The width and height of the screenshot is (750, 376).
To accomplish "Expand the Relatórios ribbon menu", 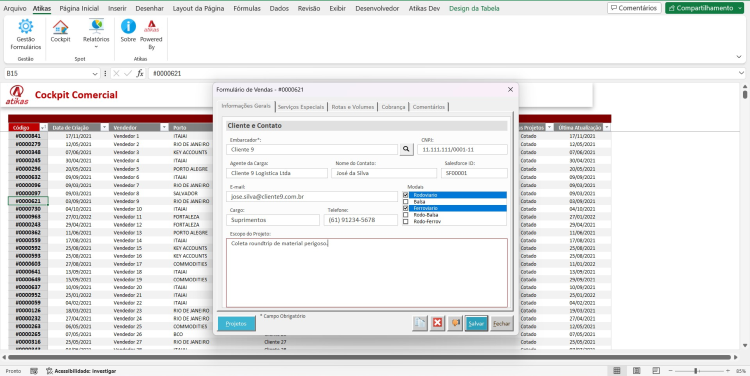I will coord(96,33).
